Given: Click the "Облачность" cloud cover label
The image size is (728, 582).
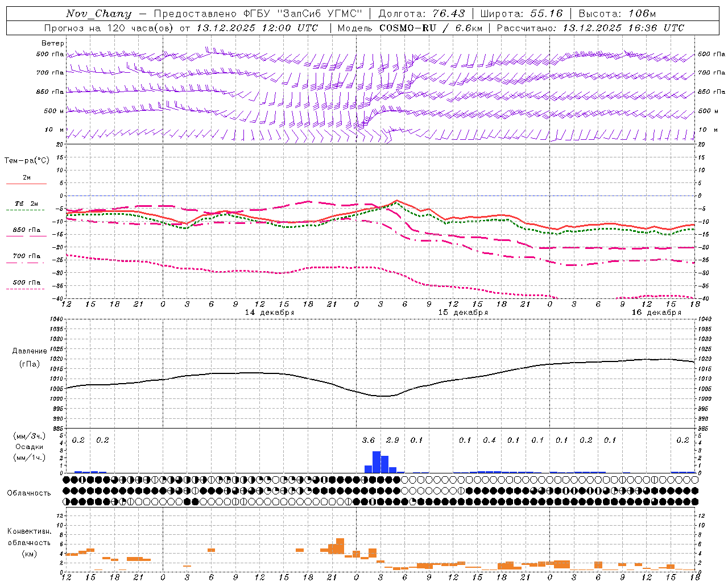Looking at the screenshot, I should click(x=29, y=493).
